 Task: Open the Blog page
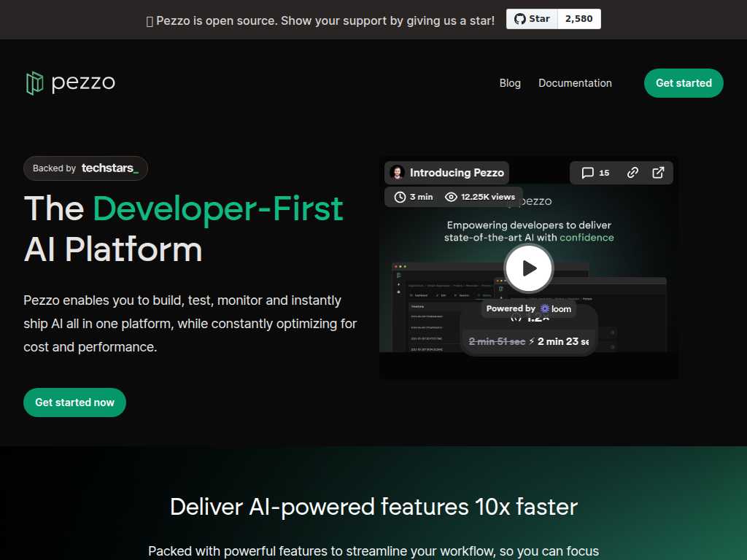[510, 83]
